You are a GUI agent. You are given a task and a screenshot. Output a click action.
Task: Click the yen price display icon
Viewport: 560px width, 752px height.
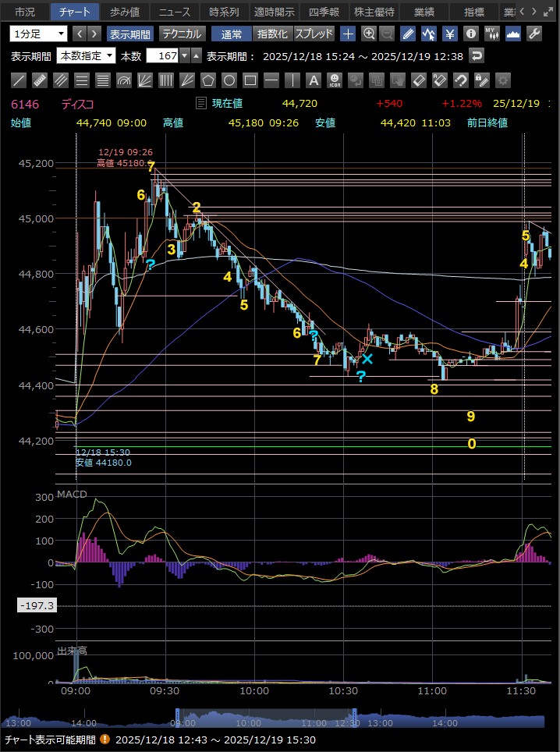[x=450, y=34]
